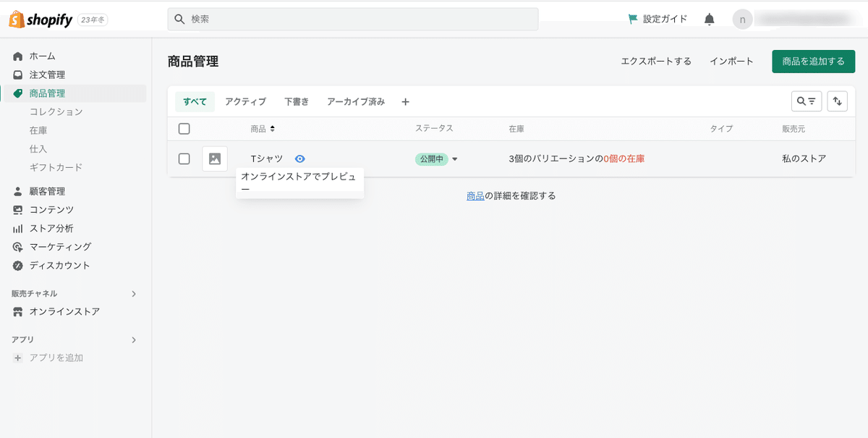Open コレクション sub-item
Screen dimensions: 868x438
click(x=56, y=111)
